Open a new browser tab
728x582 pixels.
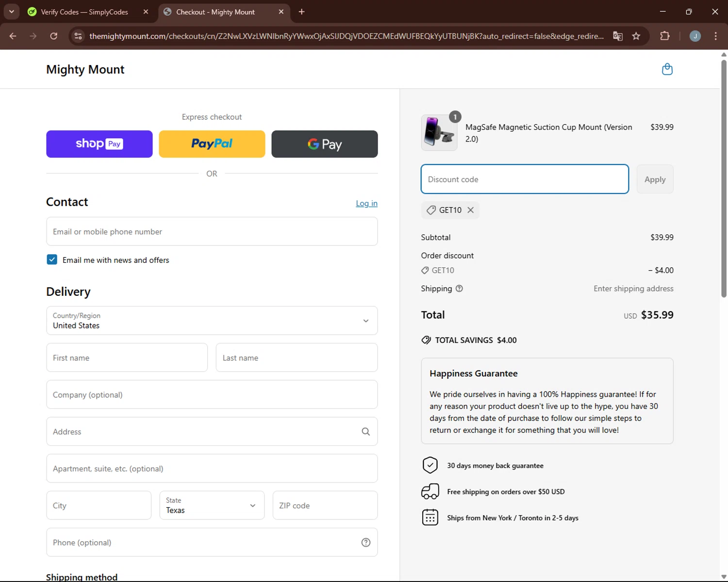coord(301,12)
